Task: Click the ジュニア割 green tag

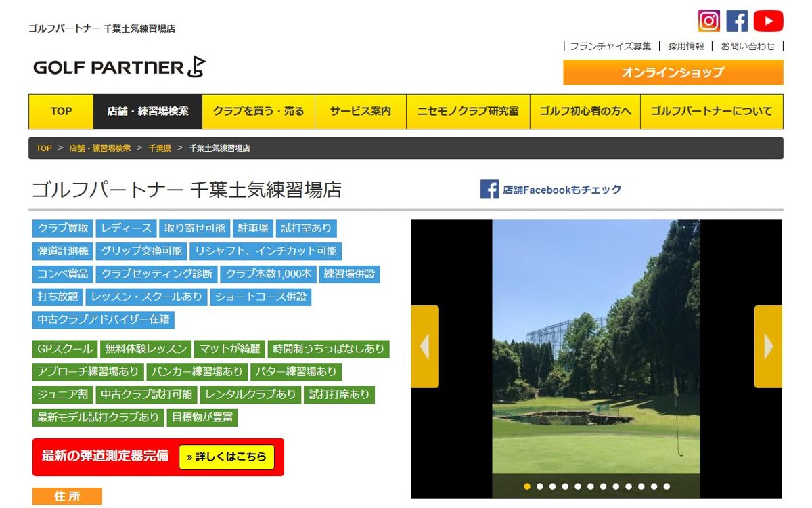Action: click(x=63, y=395)
